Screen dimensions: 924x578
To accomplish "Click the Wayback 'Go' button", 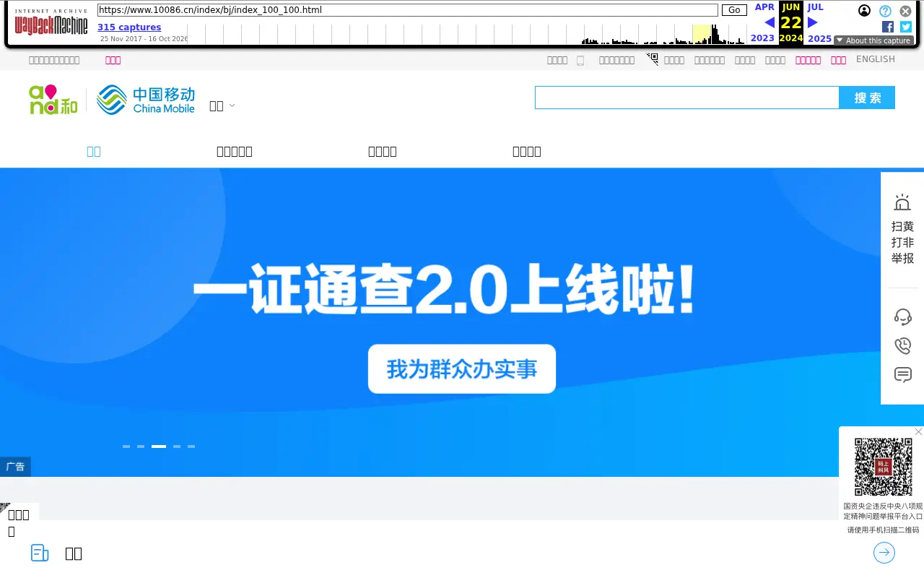I will point(734,10).
